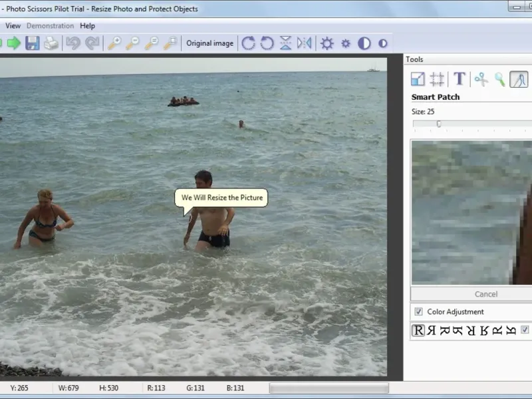Screen dimensions: 532x399
Task: Click the 'We Will Resize the Picture' tooltip
Action: tap(221, 198)
